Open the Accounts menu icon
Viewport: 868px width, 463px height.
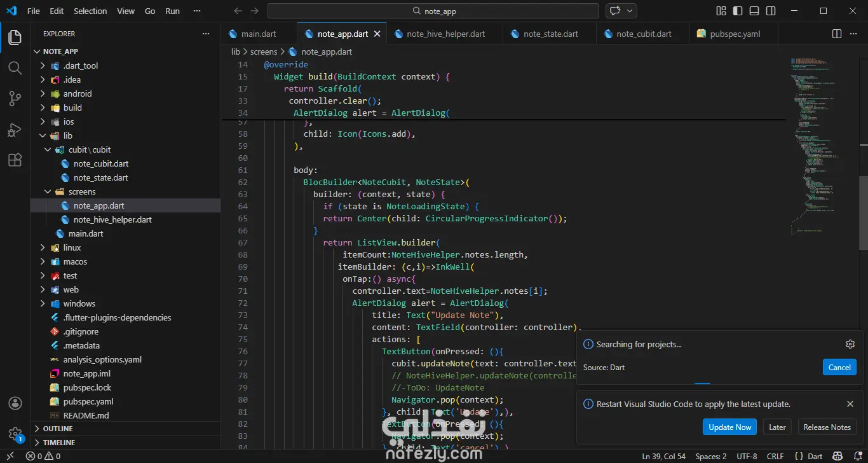pyautogui.click(x=15, y=403)
